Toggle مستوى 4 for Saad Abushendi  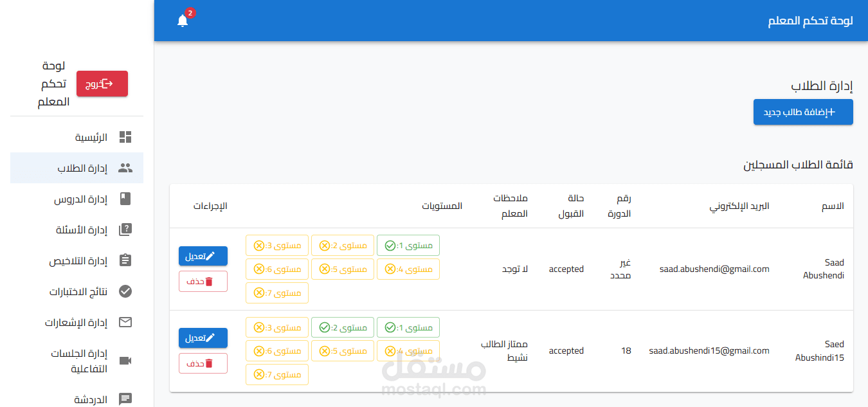[x=408, y=269]
